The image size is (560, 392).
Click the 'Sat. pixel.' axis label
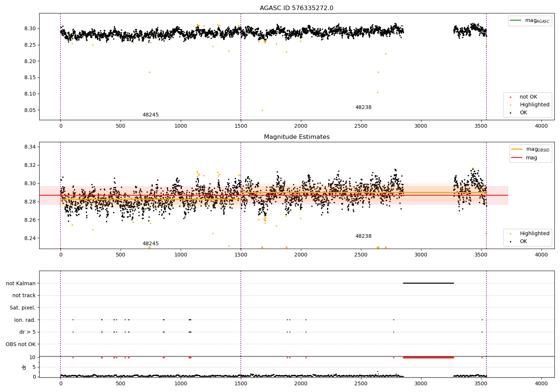click(x=22, y=308)
